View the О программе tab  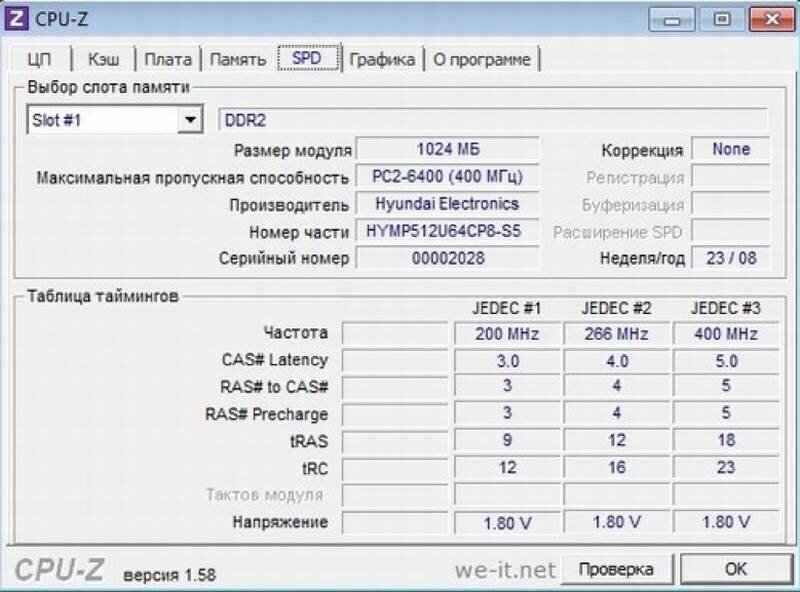tap(482, 59)
